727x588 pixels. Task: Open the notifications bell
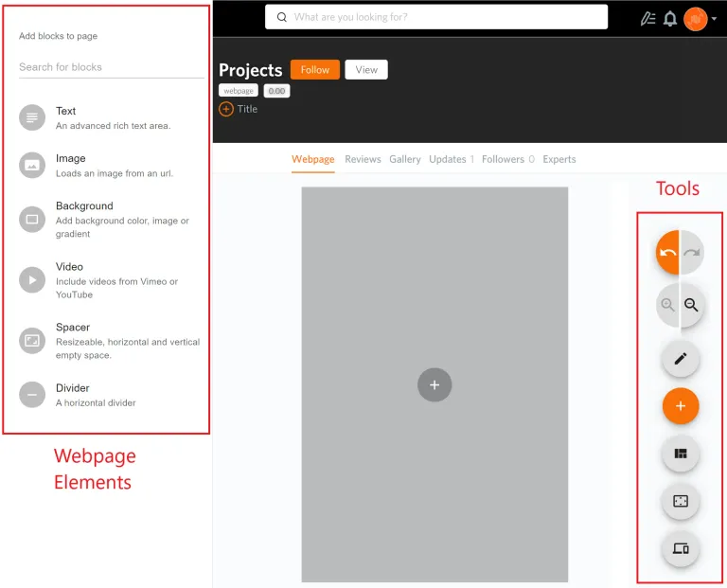coord(670,19)
